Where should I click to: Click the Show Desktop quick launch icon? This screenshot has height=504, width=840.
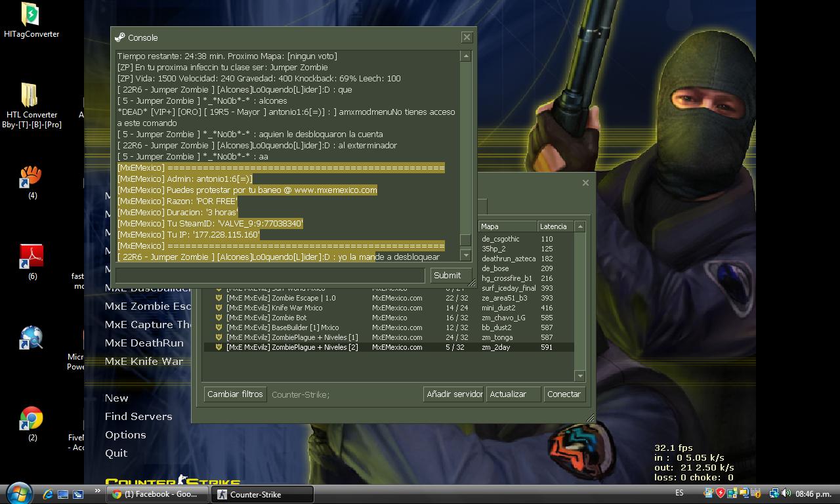(x=63, y=494)
